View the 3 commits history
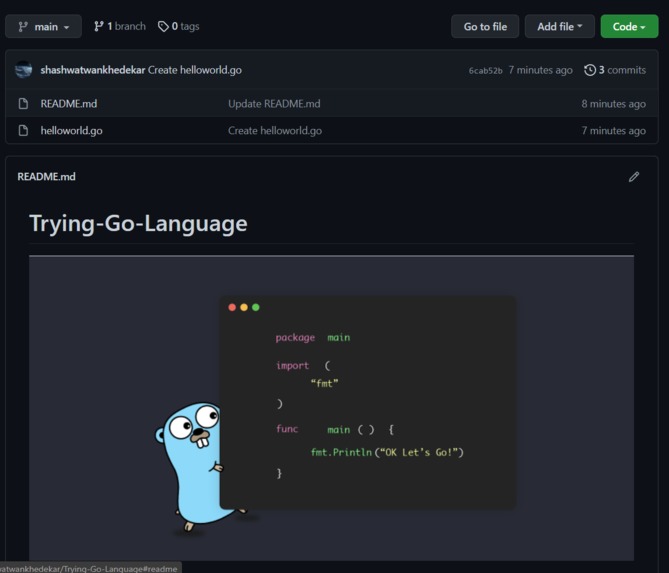The height and width of the screenshot is (573, 669). [615, 70]
